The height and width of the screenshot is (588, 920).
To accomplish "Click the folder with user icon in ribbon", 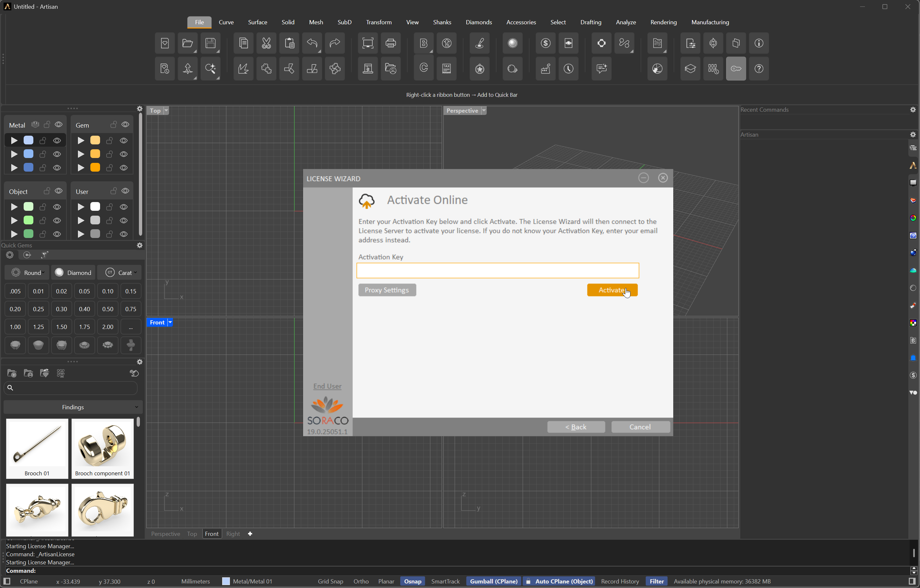I will (x=391, y=69).
